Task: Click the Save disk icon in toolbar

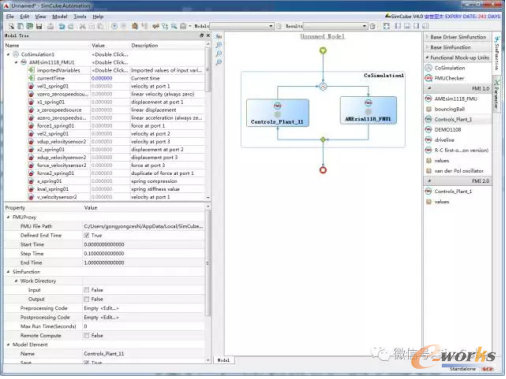Action: click(39, 26)
